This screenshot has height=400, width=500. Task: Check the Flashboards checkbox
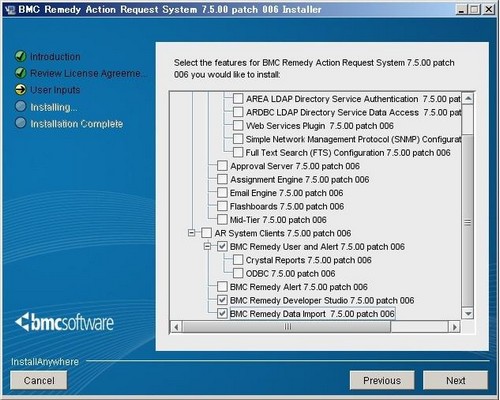point(222,206)
